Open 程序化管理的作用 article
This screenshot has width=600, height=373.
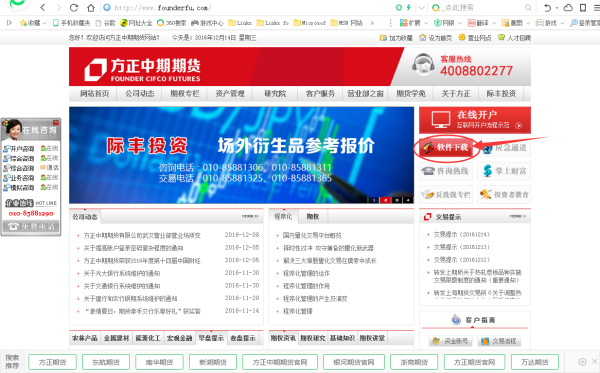click(x=306, y=286)
